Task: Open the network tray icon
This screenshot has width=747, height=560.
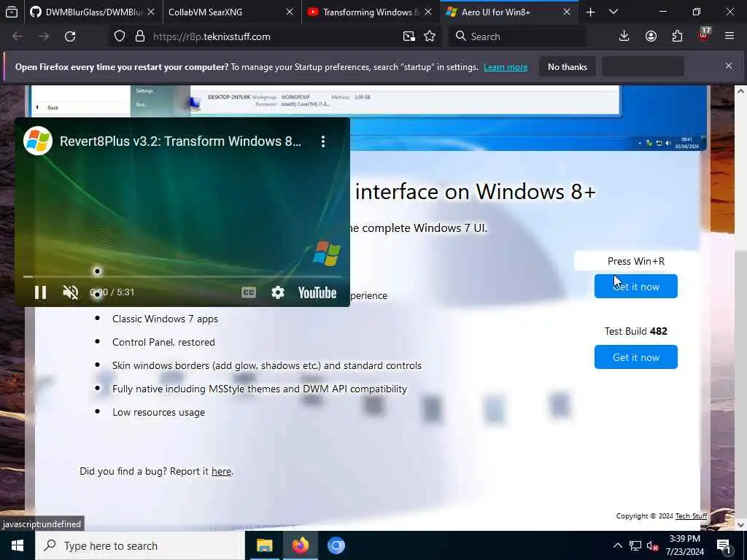Action: click(635, 545)
